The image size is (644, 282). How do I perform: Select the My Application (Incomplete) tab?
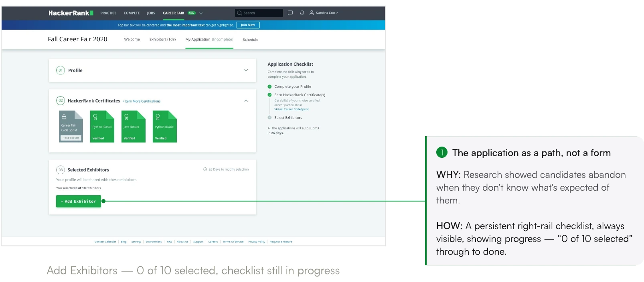(x=209, y=39)
